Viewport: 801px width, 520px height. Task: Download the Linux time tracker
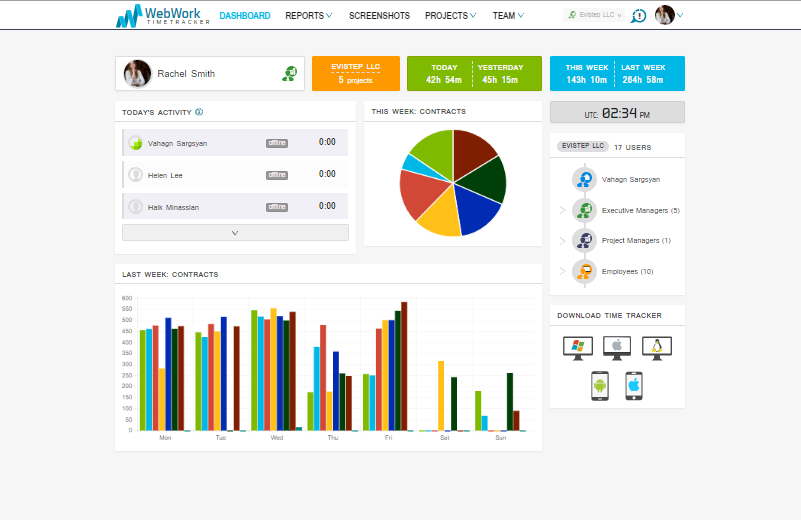[x=657, y=348]
